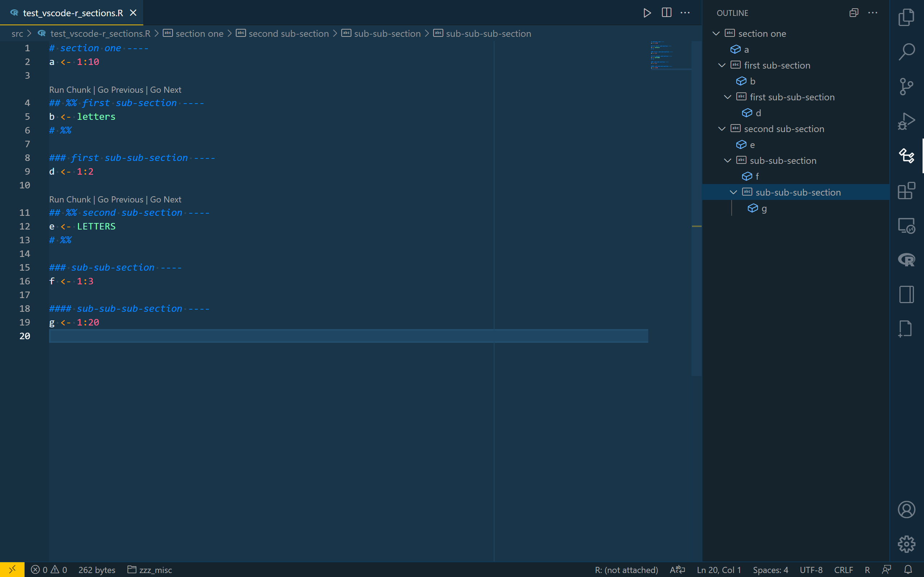
Task: Select the test_vscode-r_sections.R editor tab
Action: [73, 13]
